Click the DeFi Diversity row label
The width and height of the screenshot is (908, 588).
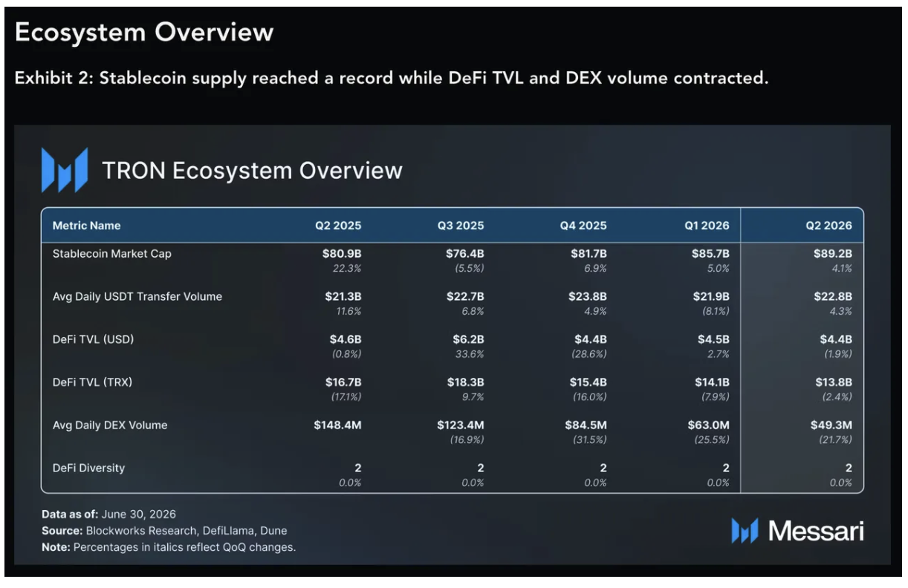point(88,468)
